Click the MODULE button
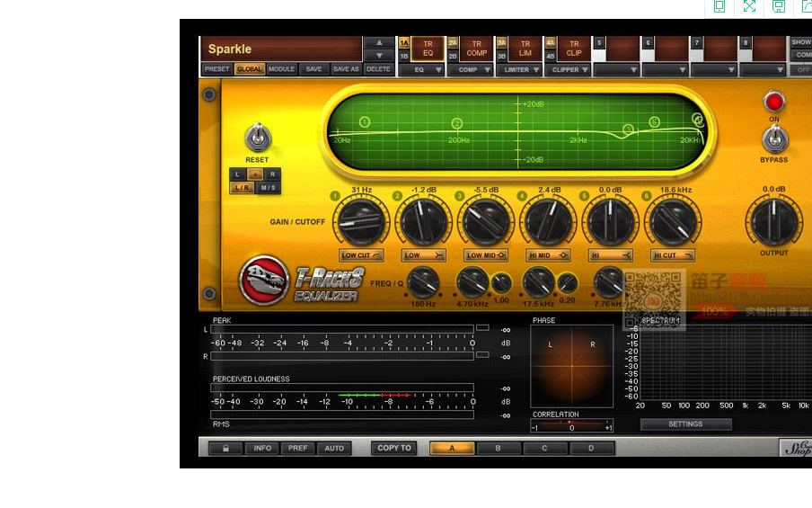This screenshot has height=508, width=812. 281,69
